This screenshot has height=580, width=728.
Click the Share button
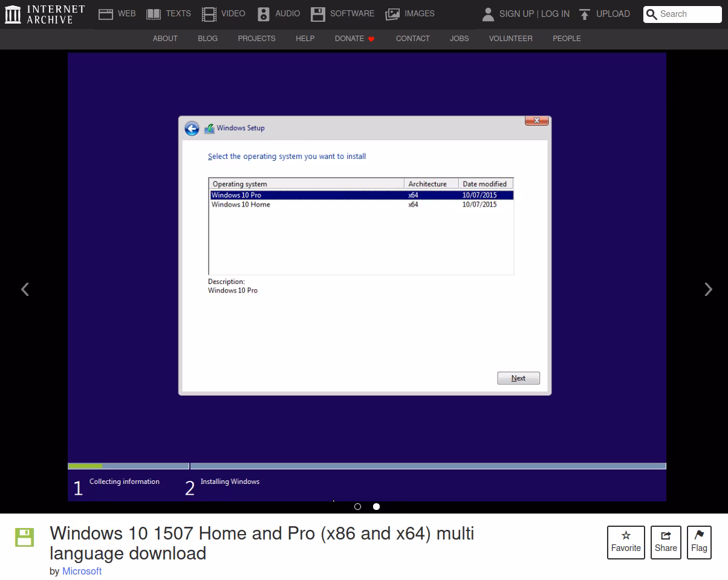666,543
